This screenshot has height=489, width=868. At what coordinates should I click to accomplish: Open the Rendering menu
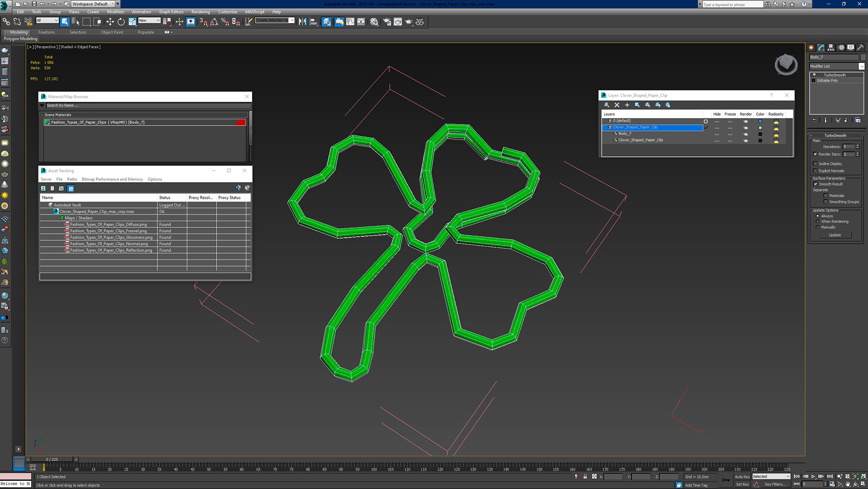coord(201,12)
